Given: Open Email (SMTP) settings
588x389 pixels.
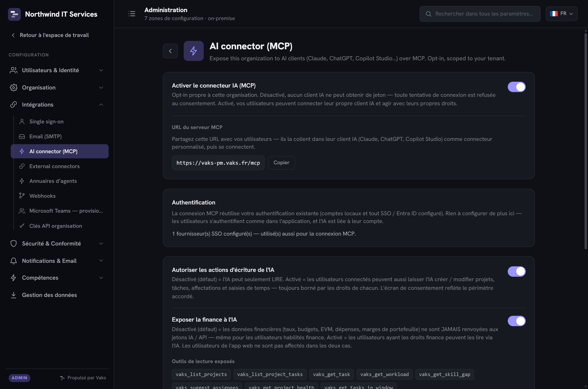Looking at the screenshot, I should [x=59, y=136].
